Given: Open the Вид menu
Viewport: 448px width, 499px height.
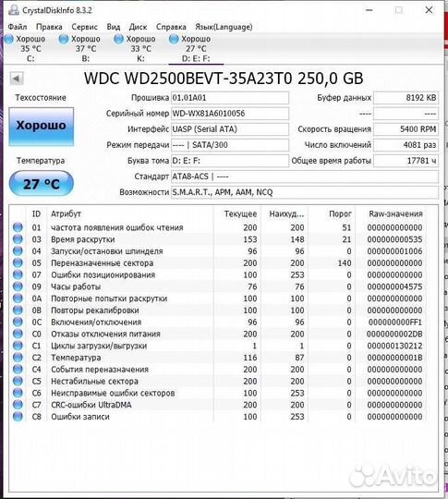Looking at the screenshot, I should point(114,27).
